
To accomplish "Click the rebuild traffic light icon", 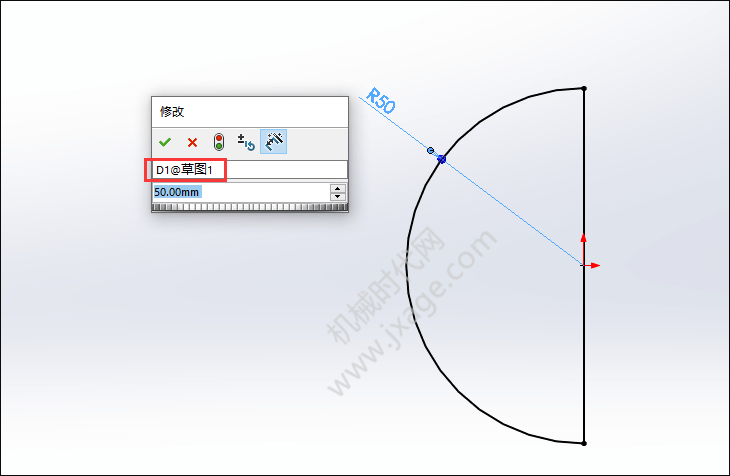I will point(219,142).
